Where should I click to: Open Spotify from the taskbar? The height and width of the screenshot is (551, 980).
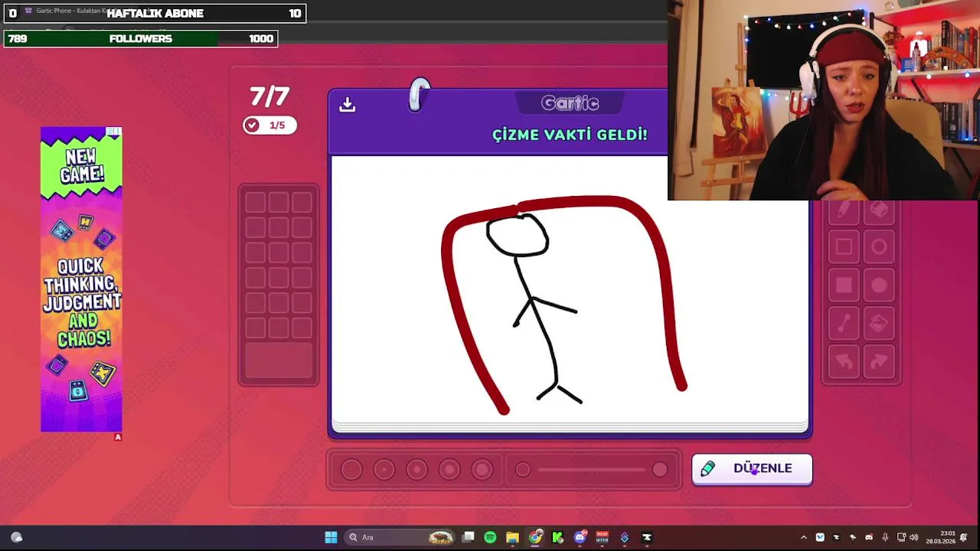490,537
